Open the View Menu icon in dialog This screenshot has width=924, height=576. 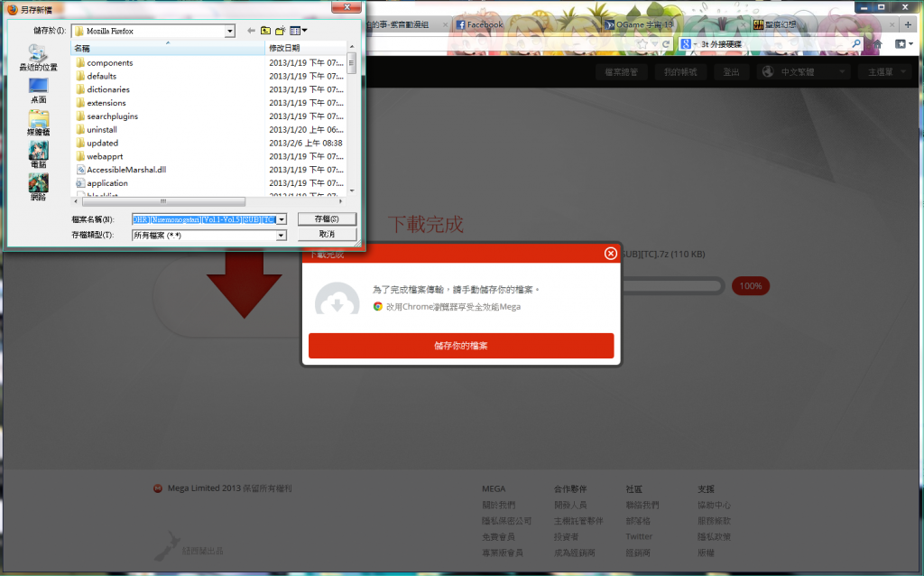pos(298,31)
